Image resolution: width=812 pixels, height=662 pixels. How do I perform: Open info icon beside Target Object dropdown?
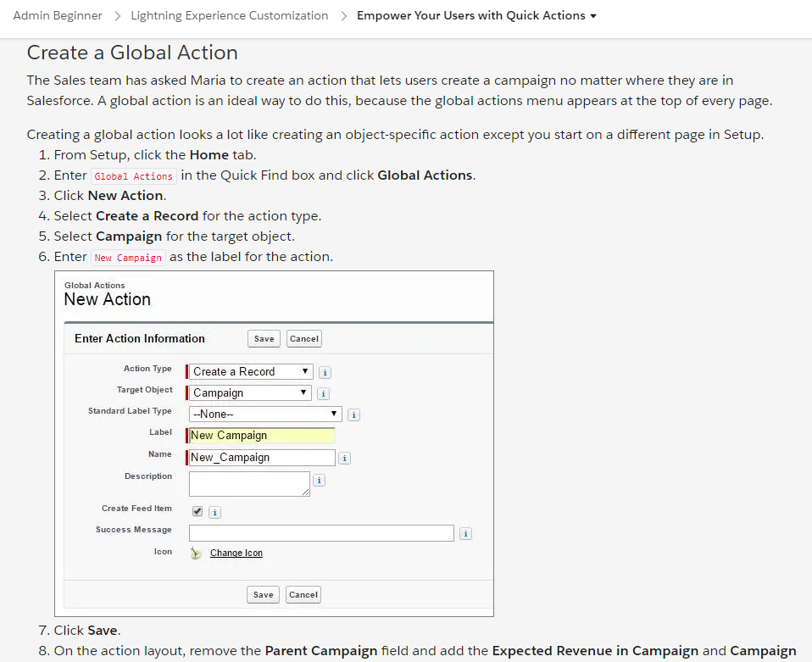(x=323, y=393)
